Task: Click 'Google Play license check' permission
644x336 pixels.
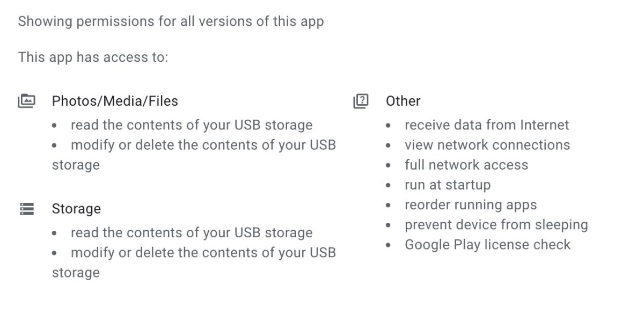Action: [x=487, y=244]
